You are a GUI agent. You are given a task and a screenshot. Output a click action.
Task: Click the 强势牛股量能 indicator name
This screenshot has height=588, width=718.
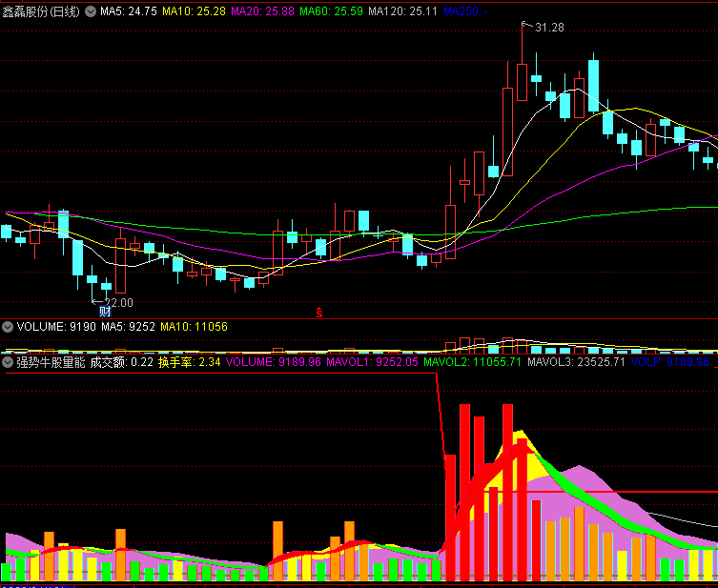(51, 362)
